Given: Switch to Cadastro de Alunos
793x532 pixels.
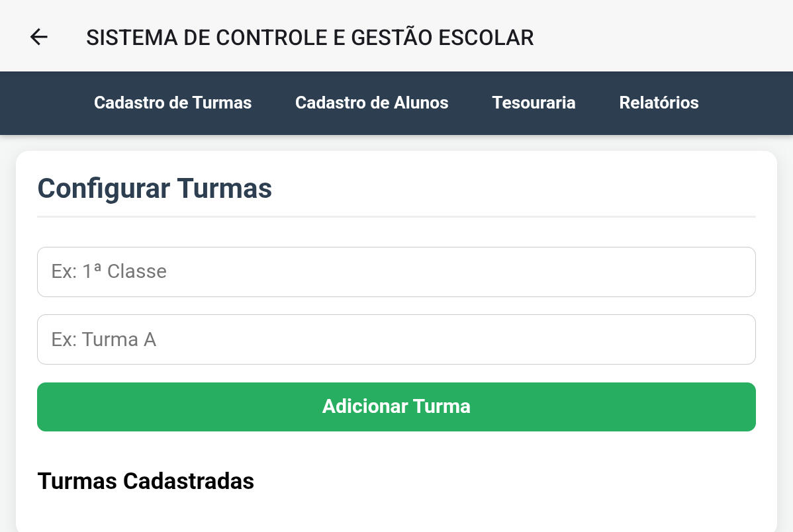Looking at the screenshot, I should [371, 103].
